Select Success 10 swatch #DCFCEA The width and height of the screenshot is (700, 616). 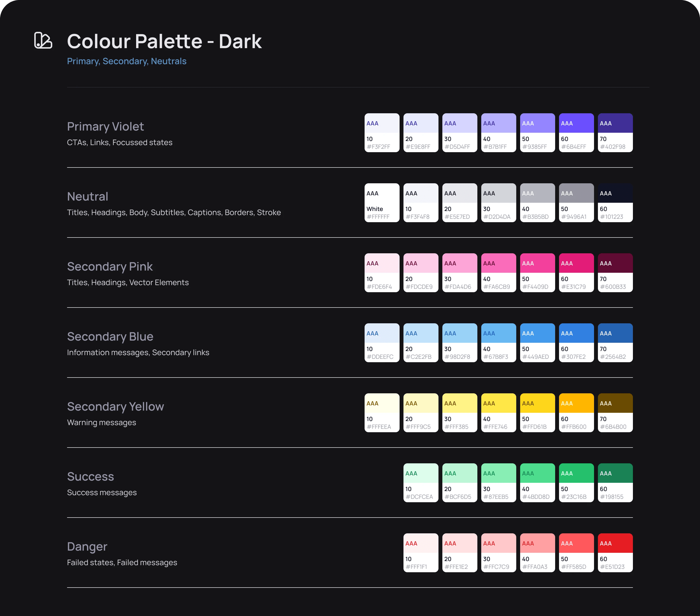(420, 483)
